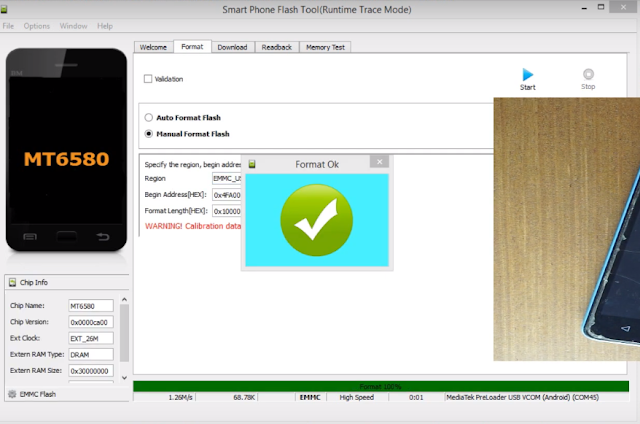Click the green checkmark image
This screenshot has width=640, height=424.
(317, 220)
